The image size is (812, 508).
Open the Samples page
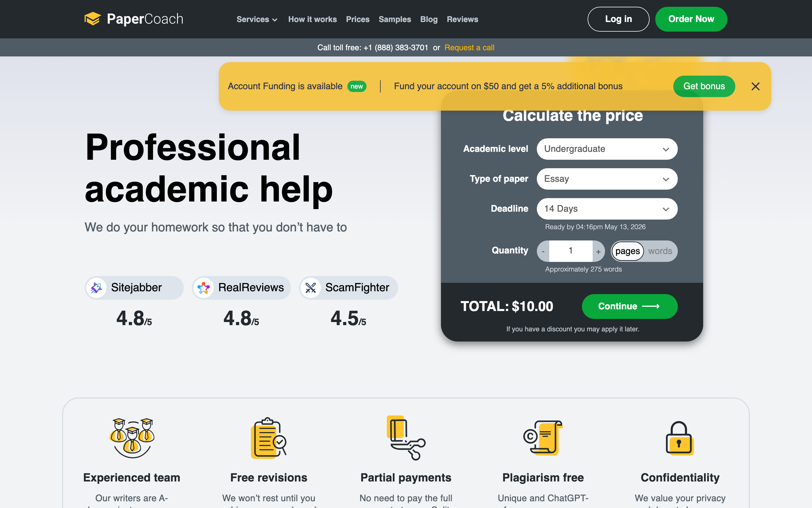395,19
